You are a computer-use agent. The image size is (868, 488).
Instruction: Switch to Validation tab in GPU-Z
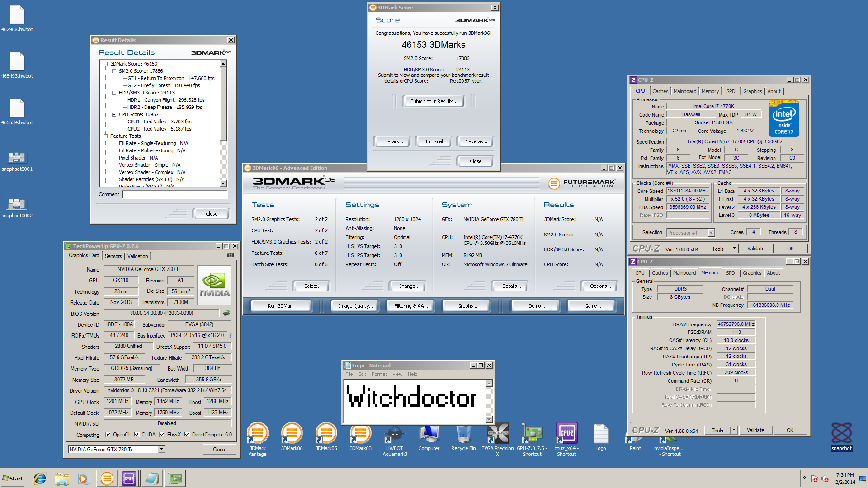(137, 256)
